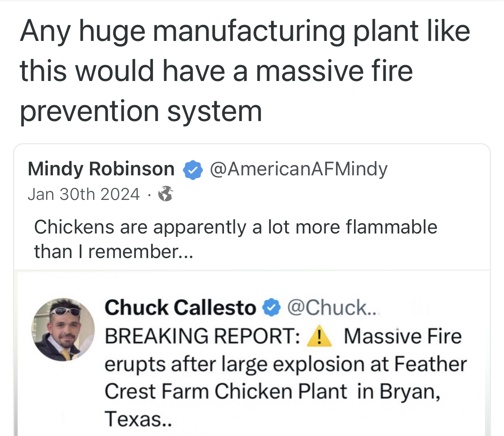Screen dimensions: 504x436
Task: Open Chuck Callesto's profile photo
Action: [x=64, y=329]
